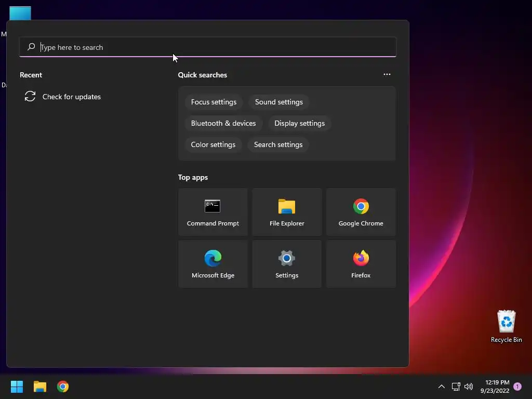The image size is (532, 399).
Task: Open File Explorer from the taskbar
Action: [x=39, y=387]
